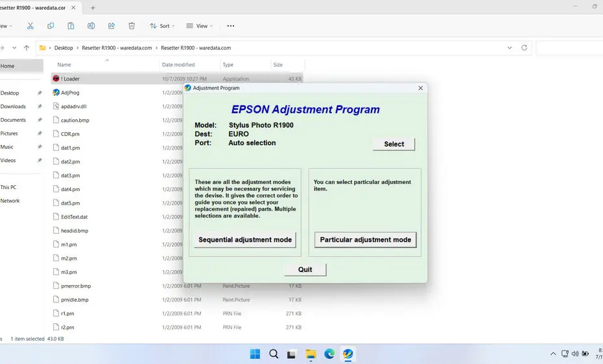Click the network tray icon
This screenshot has width=603, height=364.
[x=565, y=354]
